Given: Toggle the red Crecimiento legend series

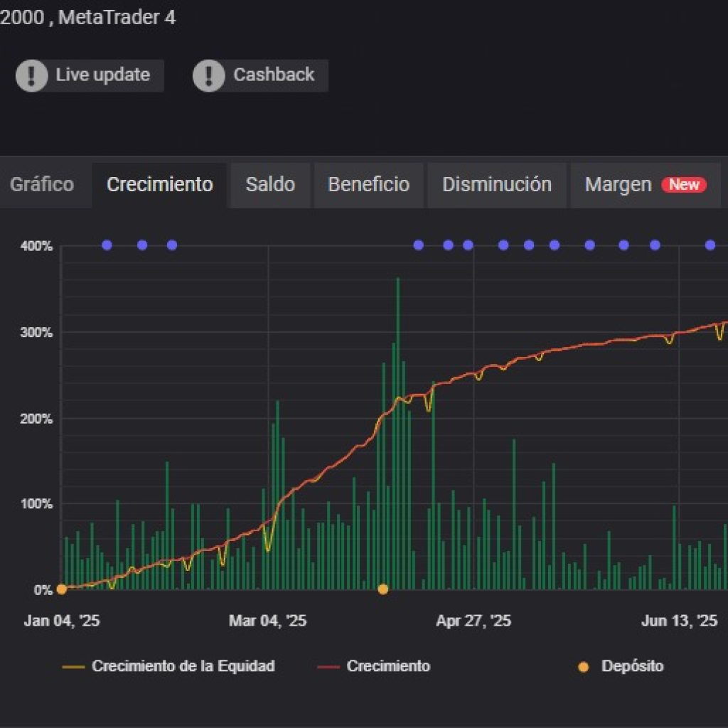Looking at the screenshot, I should click(x=387, y=666).
